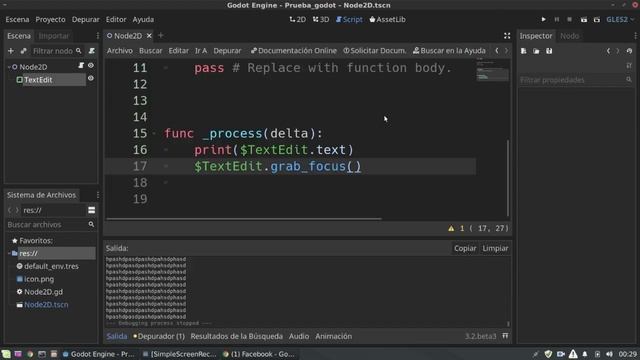Switch to the 2D workspace
This screenshot has height=360, width=640.
298,19
